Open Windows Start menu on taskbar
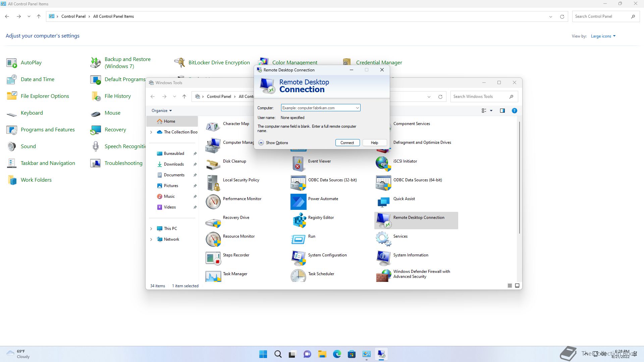 point(263,354)
